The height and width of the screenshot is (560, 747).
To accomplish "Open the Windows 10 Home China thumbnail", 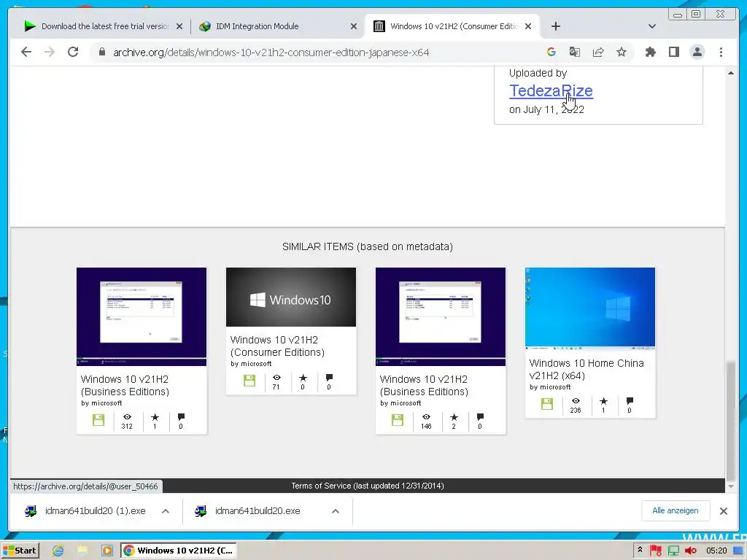I will [589, 307].
